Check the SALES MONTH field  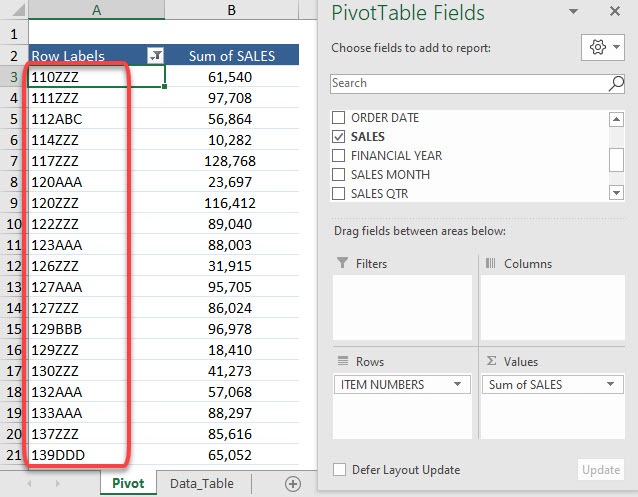[x=339, y=175]
